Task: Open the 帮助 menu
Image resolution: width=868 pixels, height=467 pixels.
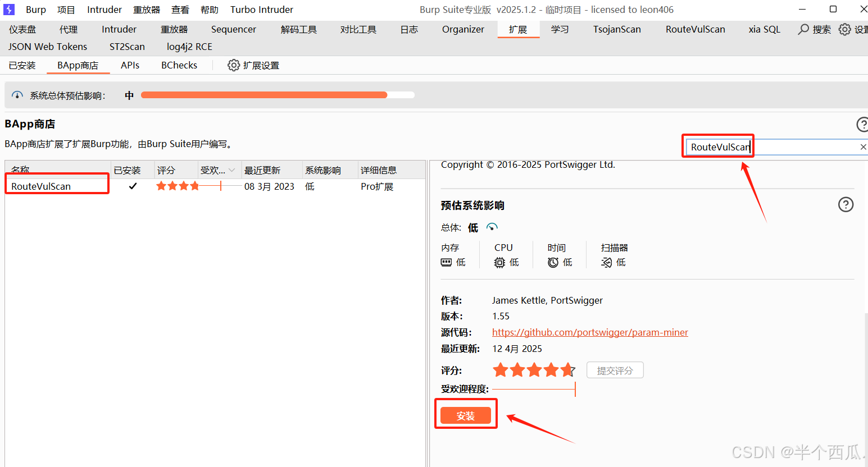Action: (x=210, y=10)
